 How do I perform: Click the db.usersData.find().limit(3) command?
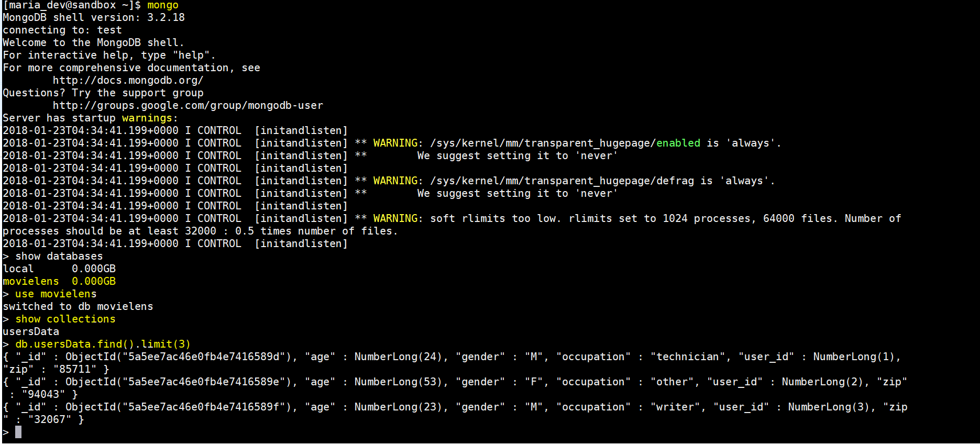point(103,344)
